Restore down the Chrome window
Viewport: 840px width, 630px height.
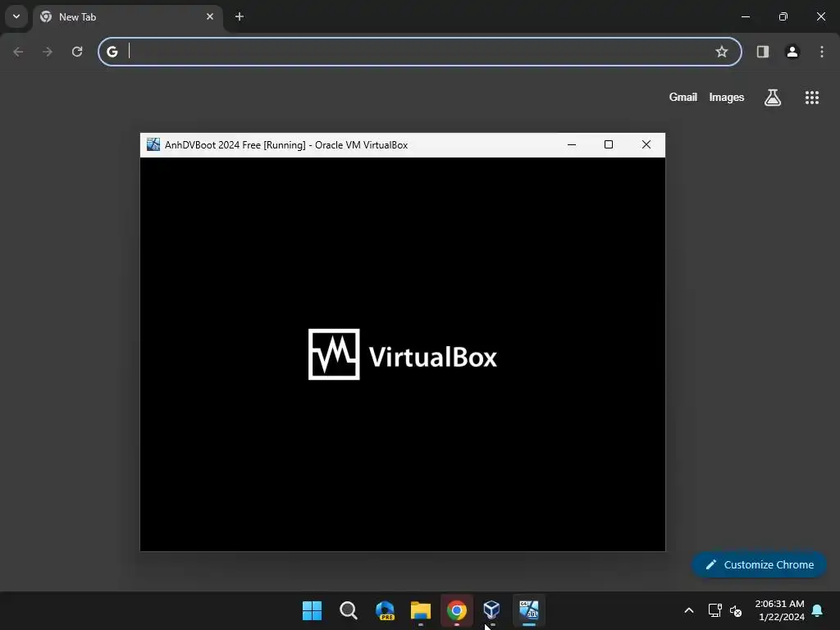coord(783,16)
